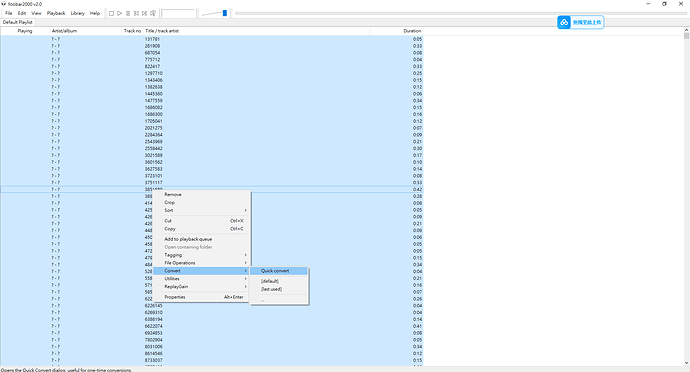Start playback with the Play button
This screenshot has height=372, width=690.
click(x=119, y=13)
